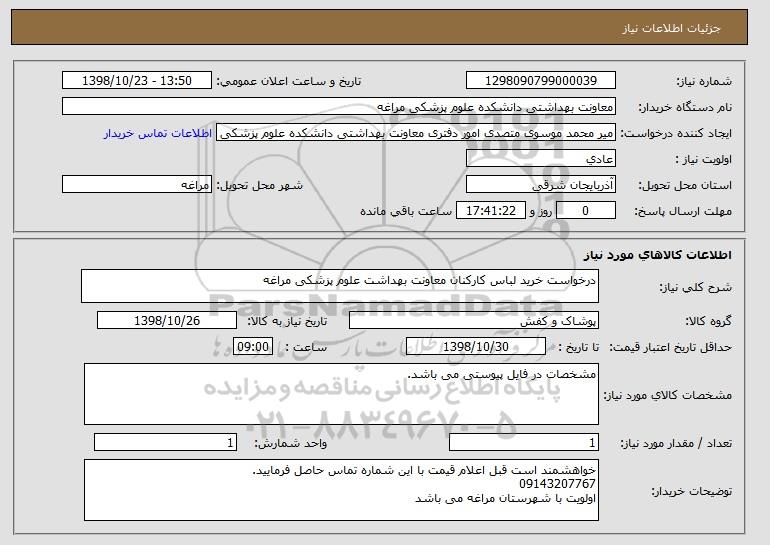
Task: Click the نام دستگاه خریدار field
Action: [339, 107]
